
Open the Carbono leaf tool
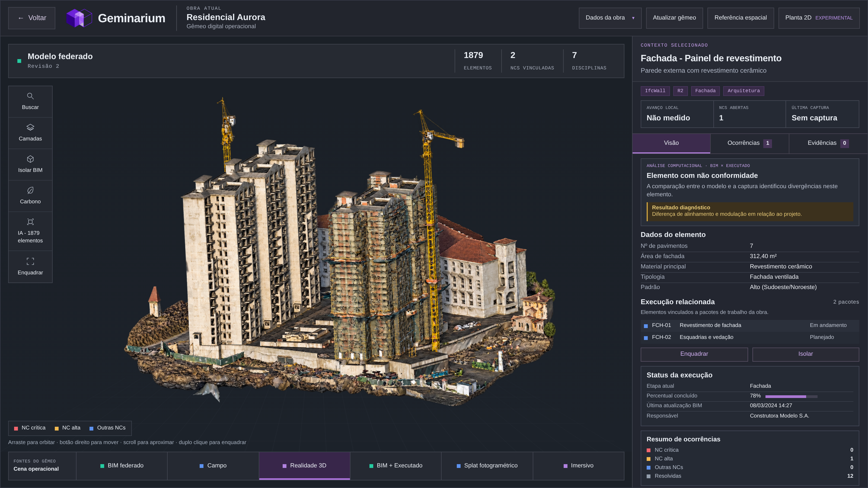tap(30, 196)
